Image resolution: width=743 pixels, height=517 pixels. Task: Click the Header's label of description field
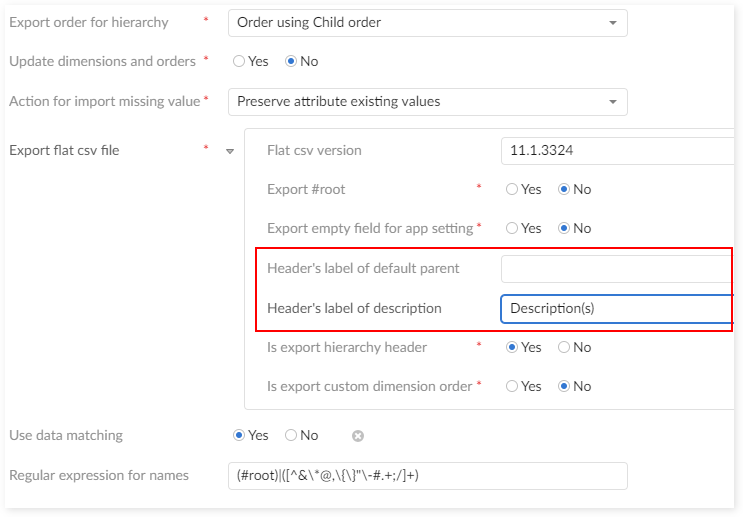(x=616, y=308)
